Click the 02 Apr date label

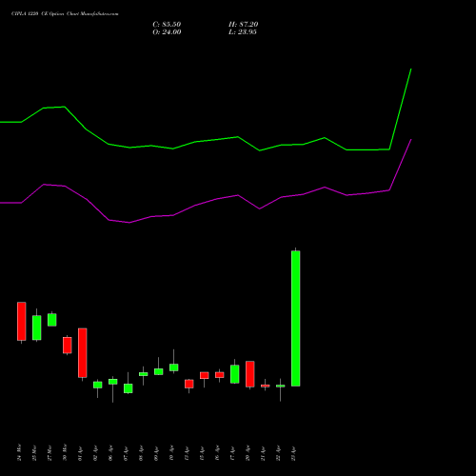95,453
